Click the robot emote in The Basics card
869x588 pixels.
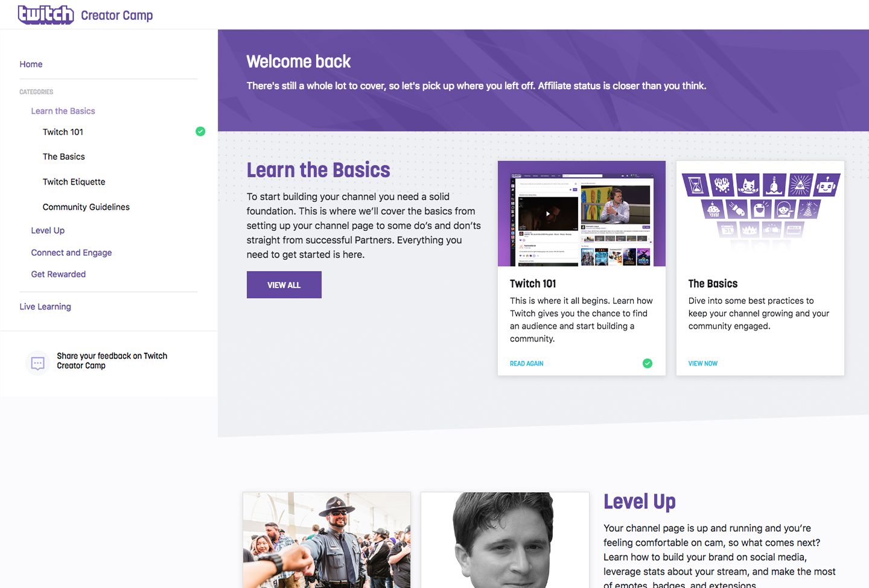(x=826, y=185)
